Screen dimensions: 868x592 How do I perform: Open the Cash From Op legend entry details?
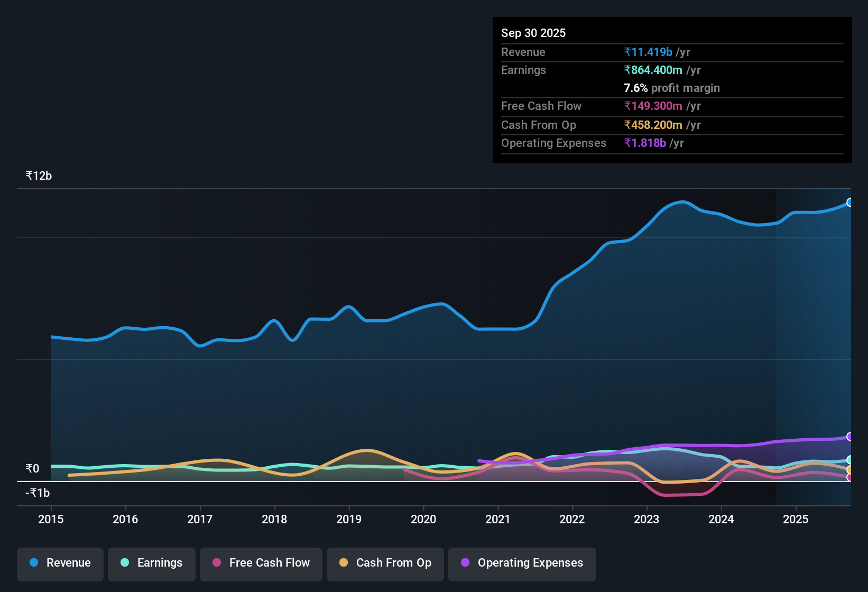pos(385,563)
